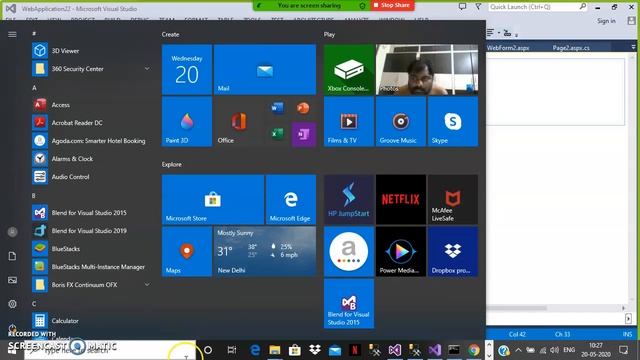Screen dimensions: 640x360
Task: Open the Microsoft Store tile
Action: pos(213,200)
